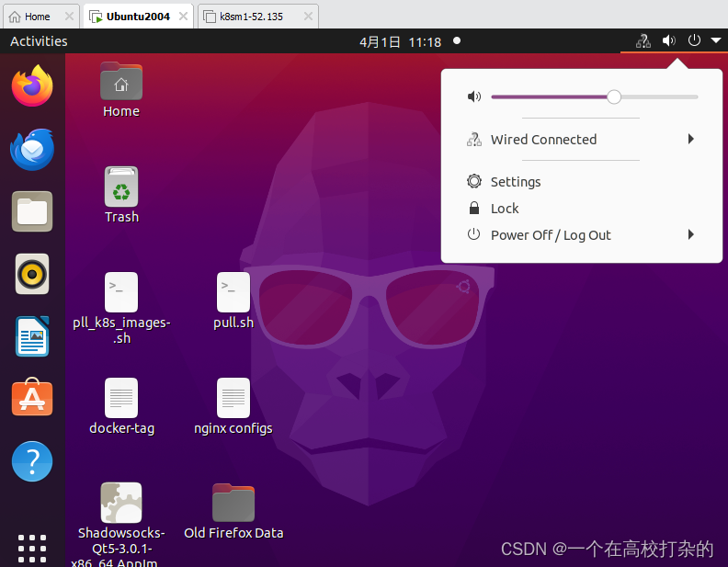Open the Help icon in the dock

click(x=32, y=461)
